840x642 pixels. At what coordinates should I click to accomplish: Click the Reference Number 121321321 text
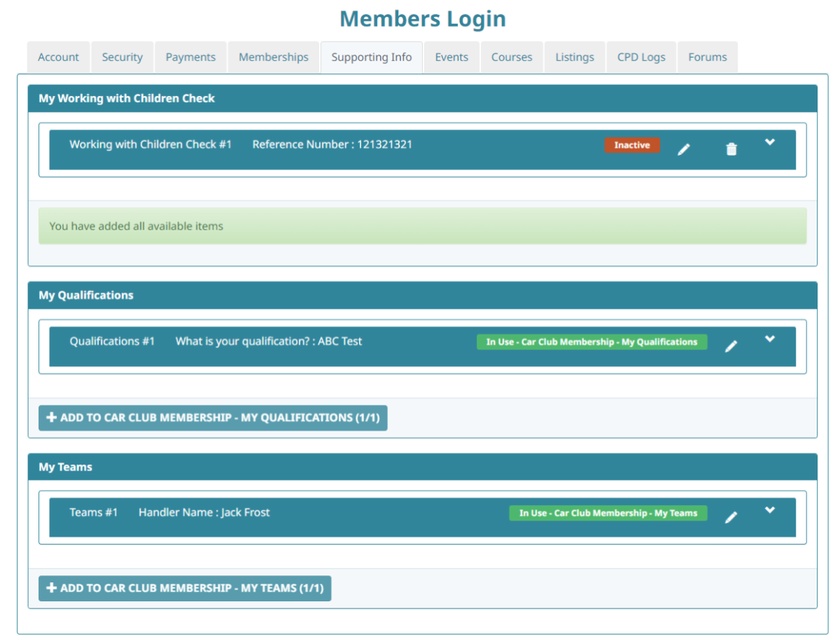332,145
